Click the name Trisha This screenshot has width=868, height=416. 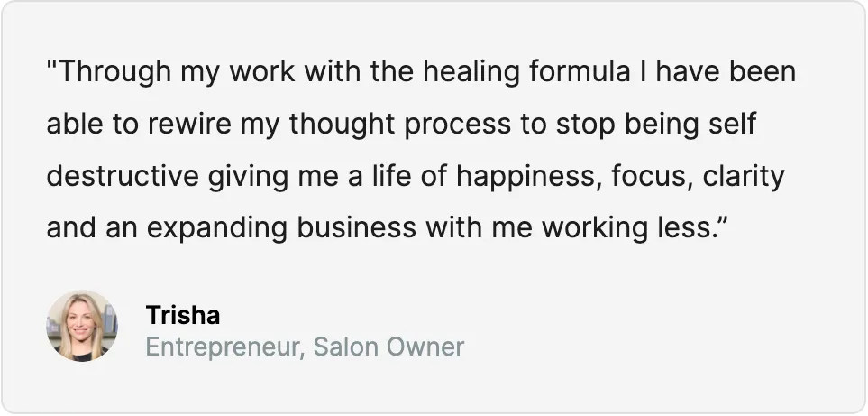point(183,315)
